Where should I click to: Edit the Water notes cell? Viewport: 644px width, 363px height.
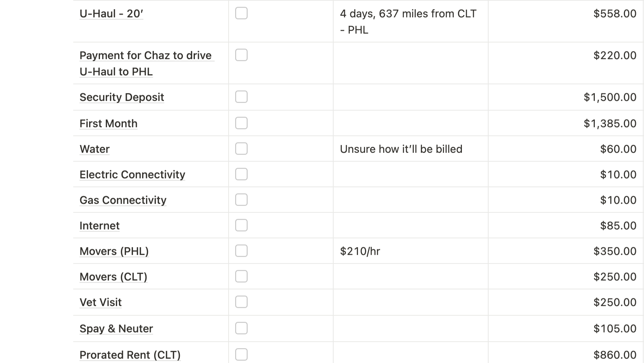click(411, 149)
